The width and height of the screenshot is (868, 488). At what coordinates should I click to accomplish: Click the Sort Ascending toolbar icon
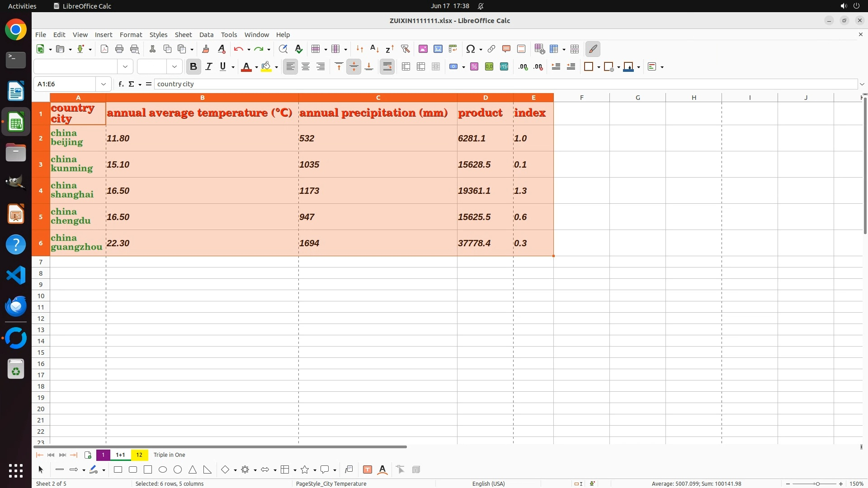pyautogui.click(x=374, y=49)
